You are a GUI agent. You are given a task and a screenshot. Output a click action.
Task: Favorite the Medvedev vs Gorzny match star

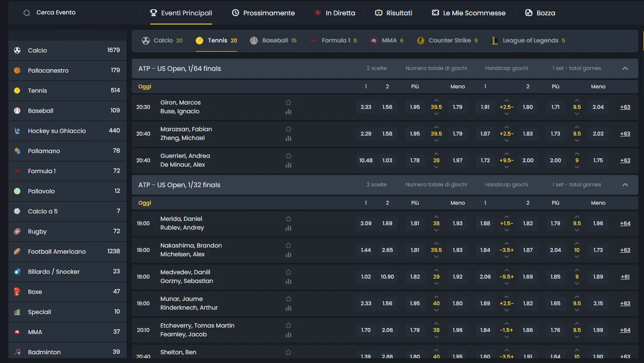pyautogui.click(x=288, y=272)
